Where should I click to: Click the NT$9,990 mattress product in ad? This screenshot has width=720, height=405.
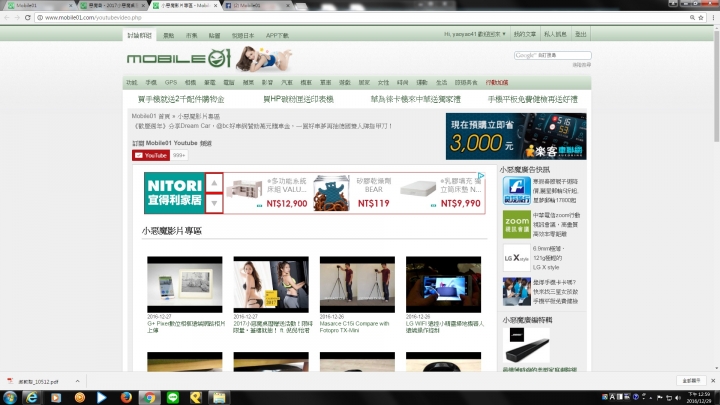(x=440, y=193)
